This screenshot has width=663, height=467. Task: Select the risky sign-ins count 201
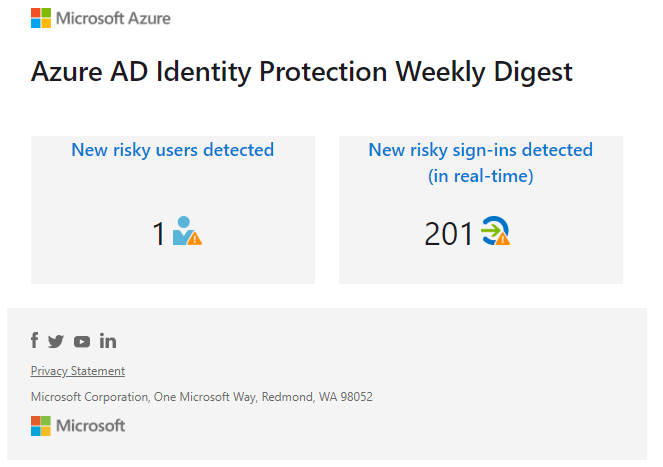449,234
